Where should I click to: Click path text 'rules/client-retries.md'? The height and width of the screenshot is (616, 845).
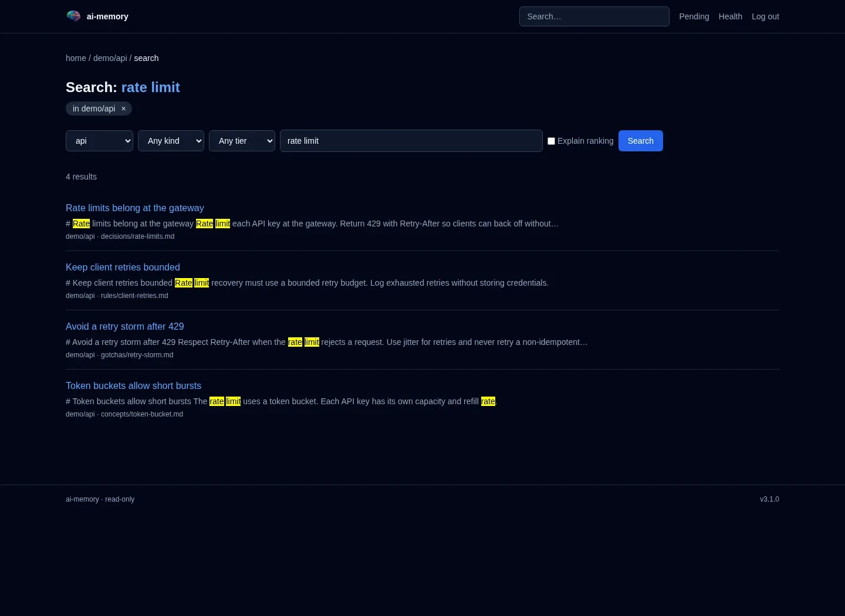134,296
